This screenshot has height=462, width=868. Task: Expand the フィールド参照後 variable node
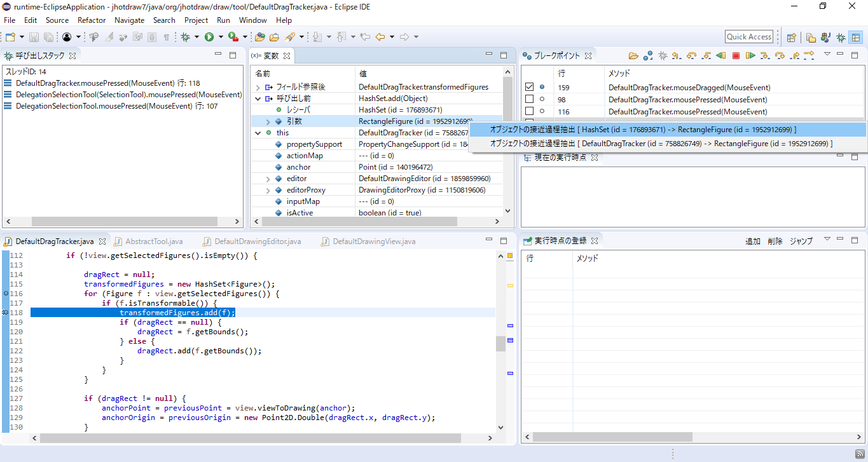[x=258, y=87]
